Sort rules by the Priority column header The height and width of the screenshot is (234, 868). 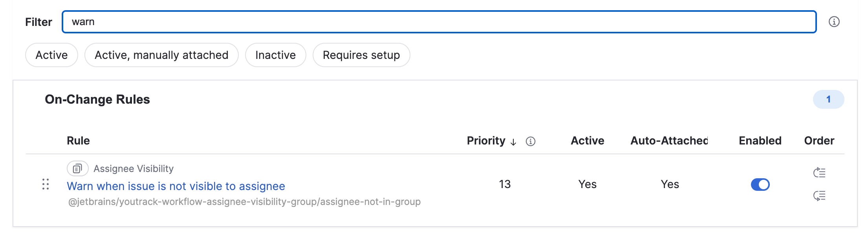click(486, 141)
